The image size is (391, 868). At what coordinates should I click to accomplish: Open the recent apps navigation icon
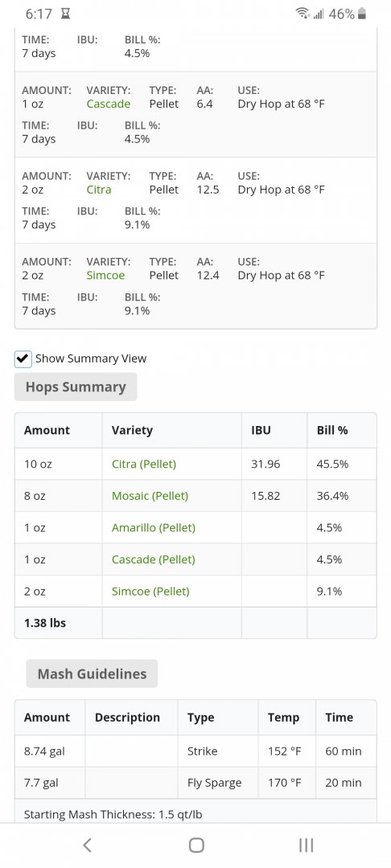306,845
